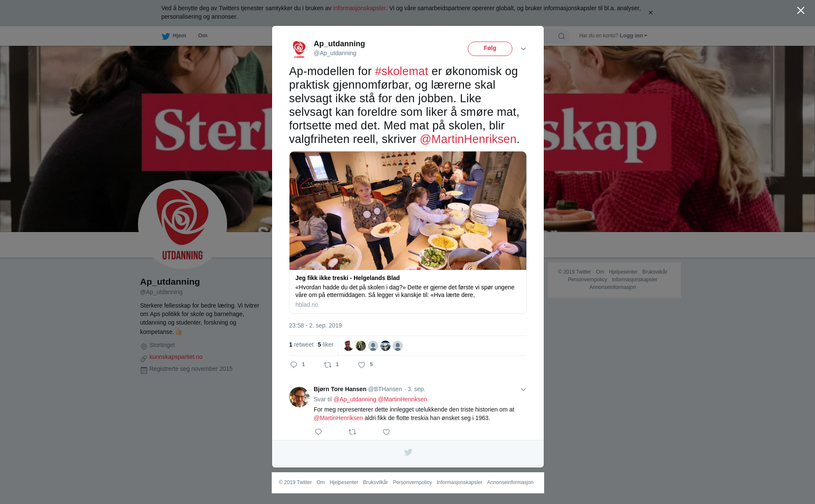Viewport: 815px width, 504px height.
Task: Open the Logg inn dropdown
Action: point(633,36)
